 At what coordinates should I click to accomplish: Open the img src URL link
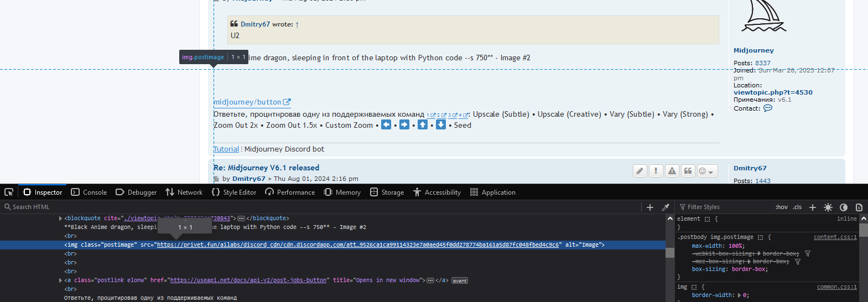[357, 244]
